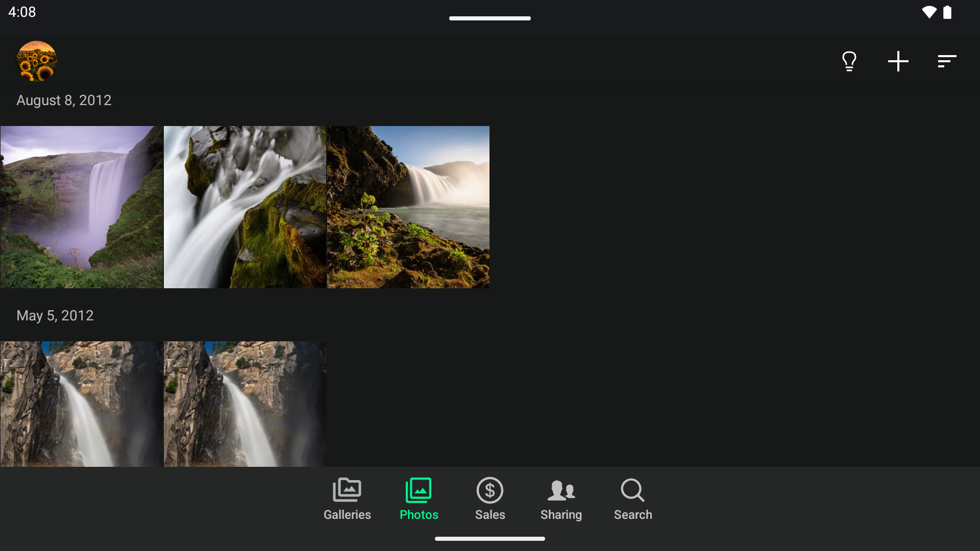Open the sunlit rocky shore waterfall photo
The height and width of the screenshot is (551, 980).
pyautogui.click(x=408, y=207)
